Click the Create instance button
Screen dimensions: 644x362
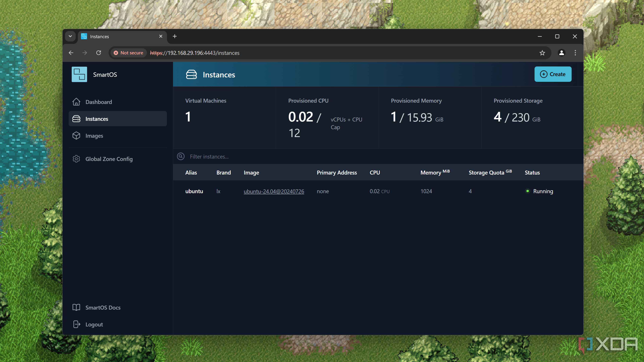[x=553, y=74]
